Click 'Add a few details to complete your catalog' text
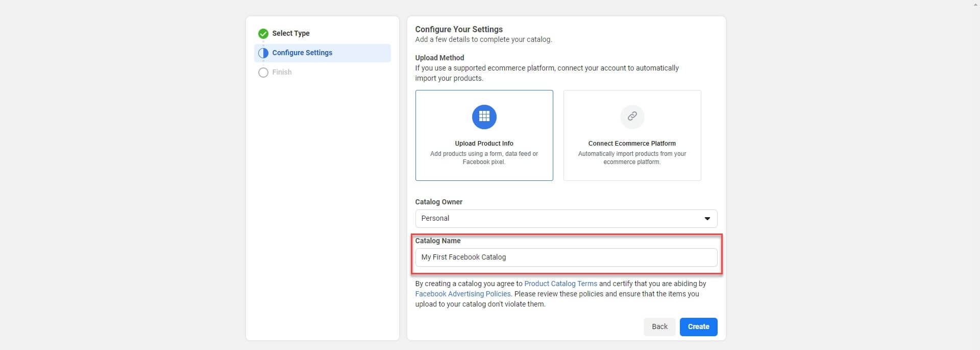The image size is (980, 350). point(483,39)
